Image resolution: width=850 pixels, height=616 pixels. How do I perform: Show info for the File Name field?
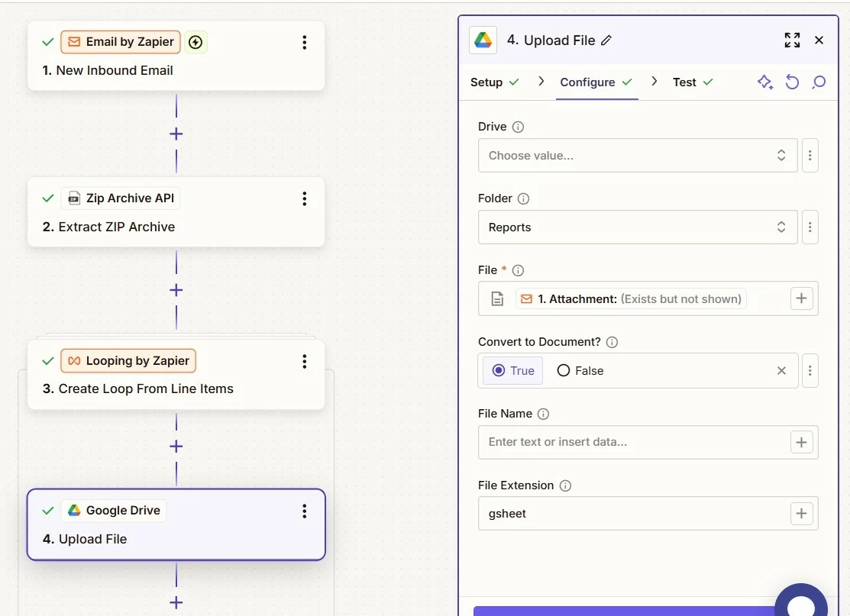click(543, 414)
